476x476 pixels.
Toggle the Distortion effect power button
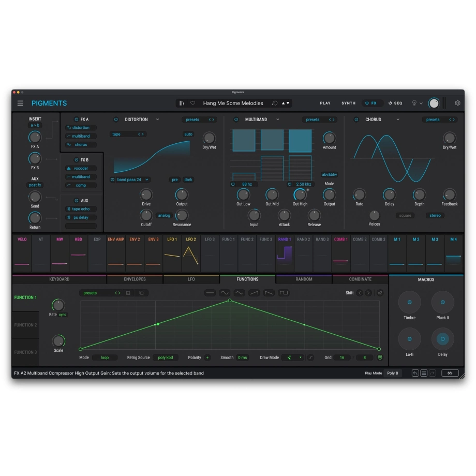(116, 120)
